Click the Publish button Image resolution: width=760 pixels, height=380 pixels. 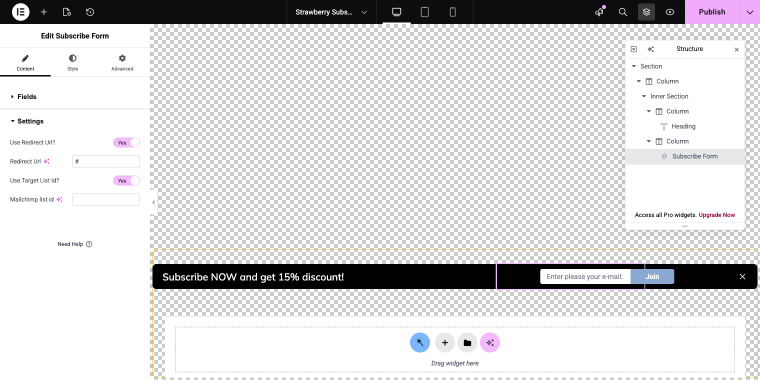712,12
